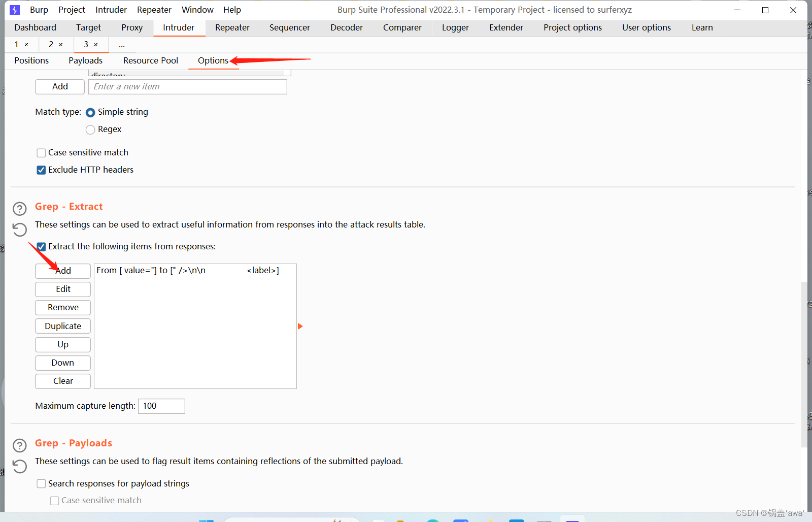Open the Learn tab
812x522 pixels.
point(702,27)
